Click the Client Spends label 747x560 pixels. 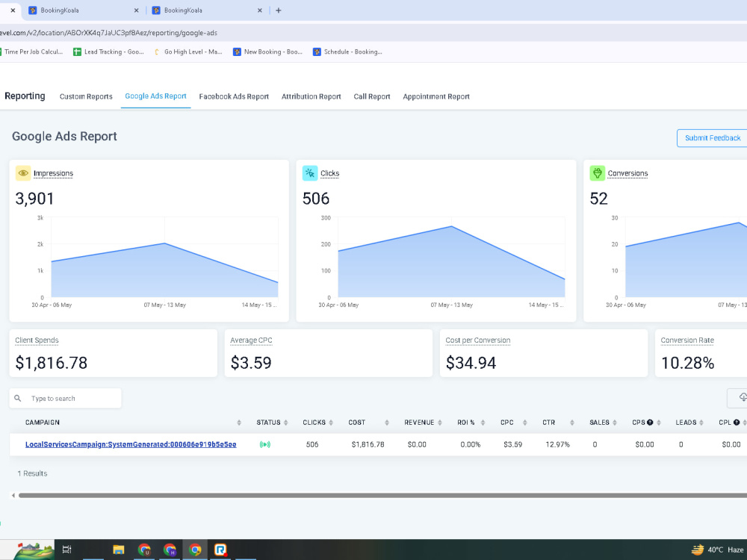click(x=37, y=340)
